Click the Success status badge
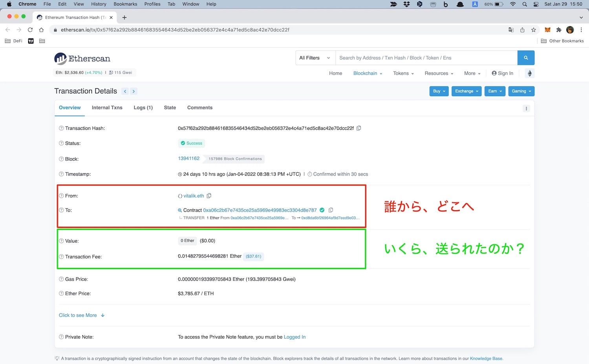589x364 pixels. click(192, 143)
